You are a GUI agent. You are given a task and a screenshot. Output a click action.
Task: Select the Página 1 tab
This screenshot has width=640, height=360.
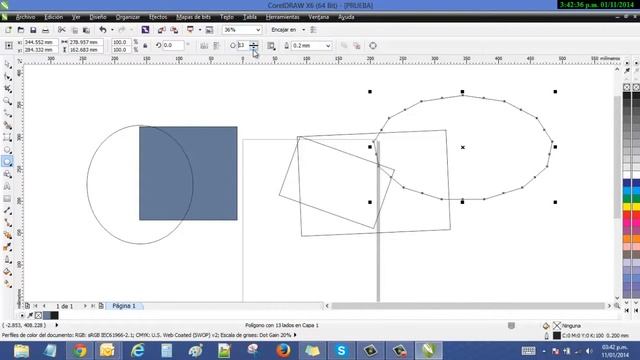coord(124,306)
